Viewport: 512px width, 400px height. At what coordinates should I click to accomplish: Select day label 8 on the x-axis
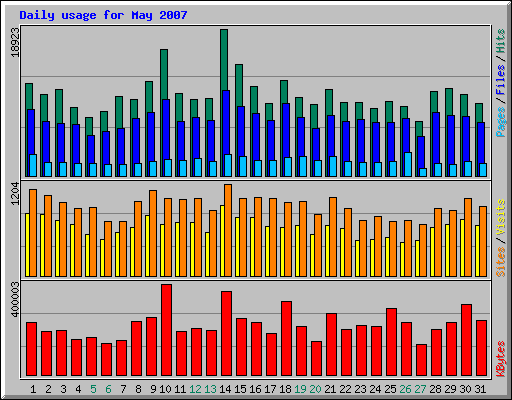tap(138, 389)
